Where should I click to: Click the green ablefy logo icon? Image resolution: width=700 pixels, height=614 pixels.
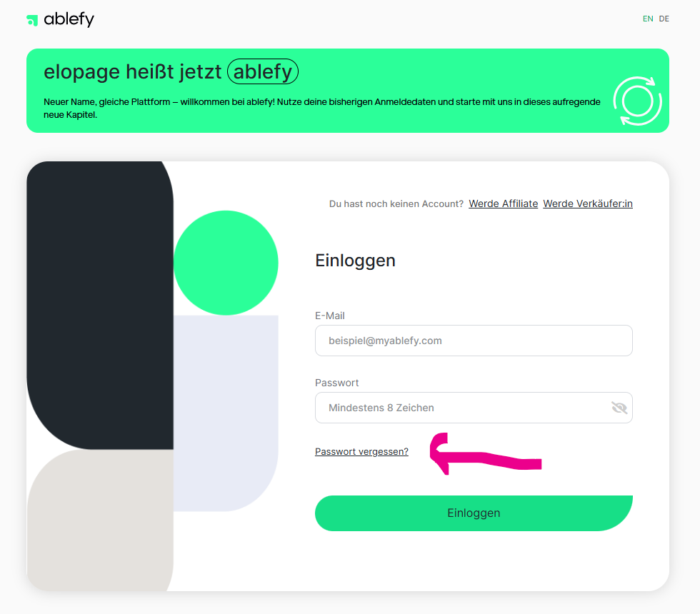pos(32,20)
